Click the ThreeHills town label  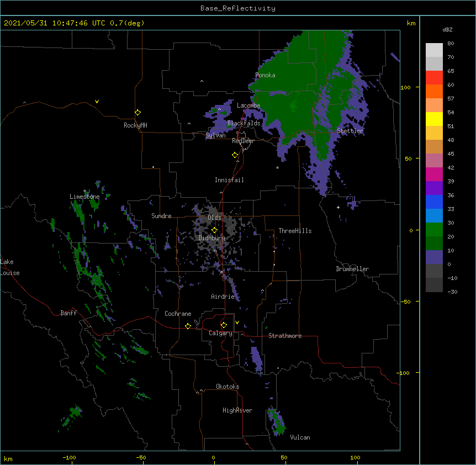pyautogui.click(x=295, y=231)
